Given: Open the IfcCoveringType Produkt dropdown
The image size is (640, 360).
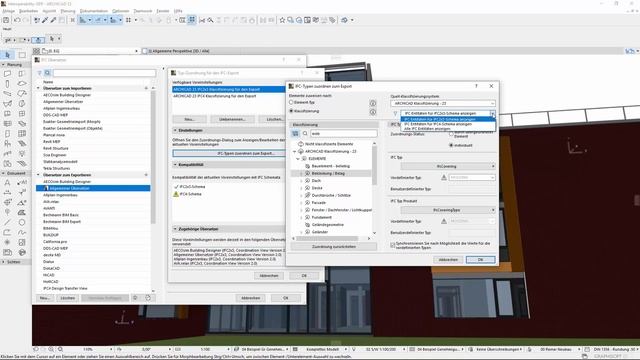Looking at the screenshot, I should coord(448,210).
